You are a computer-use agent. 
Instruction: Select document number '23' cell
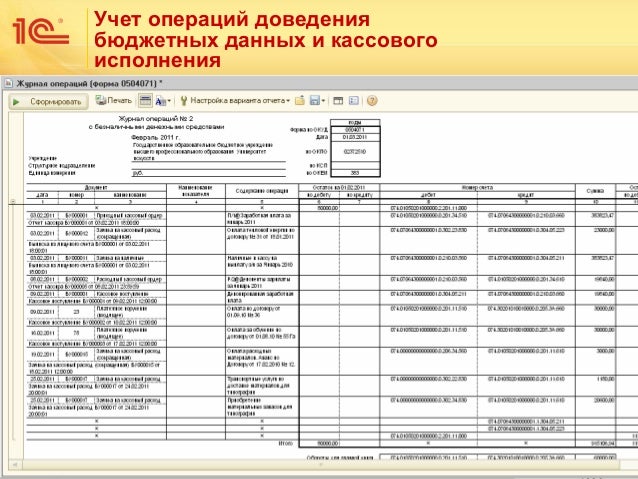pyautogui.click(x=76, y=312)
